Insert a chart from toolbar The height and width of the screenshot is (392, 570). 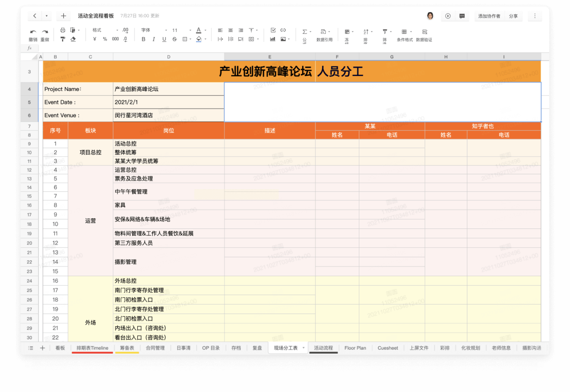(273, 39)
